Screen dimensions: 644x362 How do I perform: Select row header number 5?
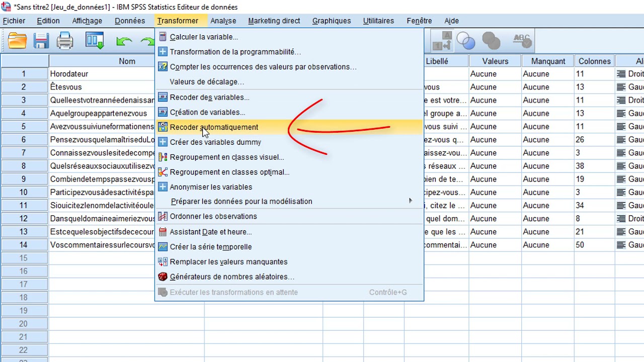tap(24, 126)
